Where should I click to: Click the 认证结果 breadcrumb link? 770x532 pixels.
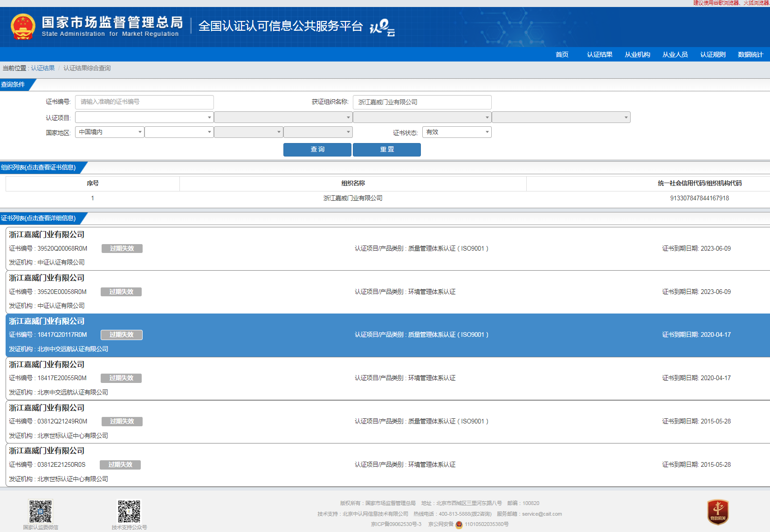point(43,68)
